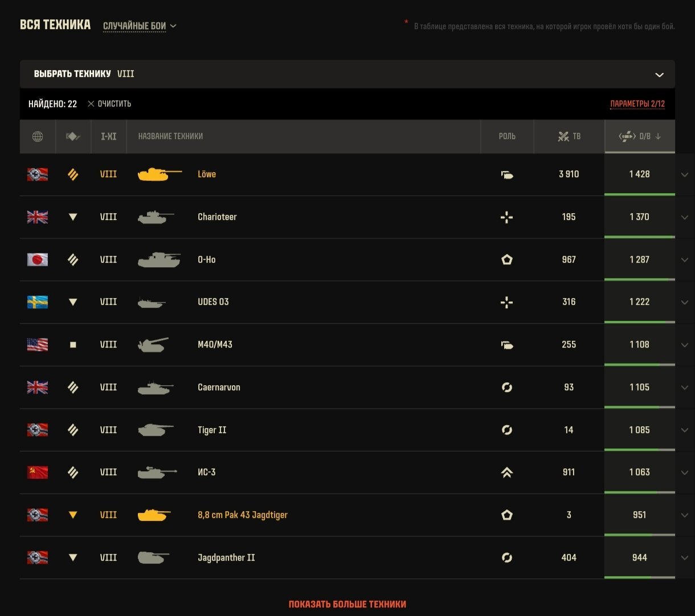Screen dimensions: 695x616
Task: Click the UDES 03 crosshair role icon
Action: click(x=507, y=302)
